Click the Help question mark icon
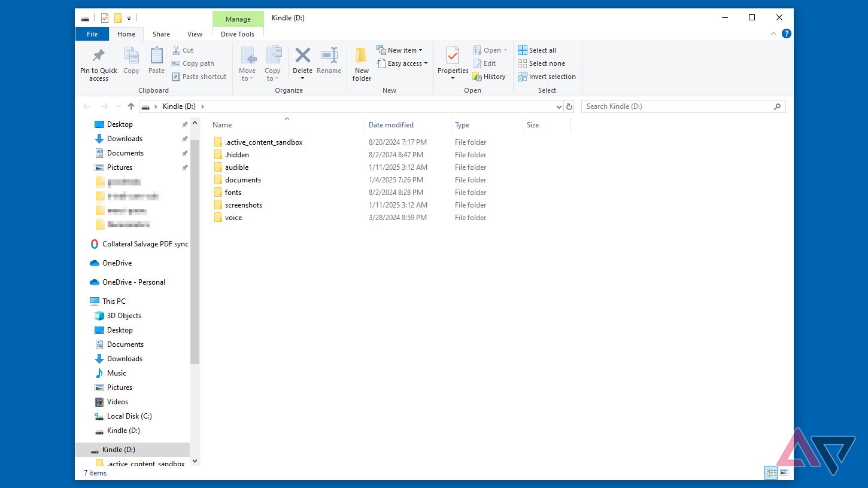This screenshot has width=868, height=488. pos(787,33)
